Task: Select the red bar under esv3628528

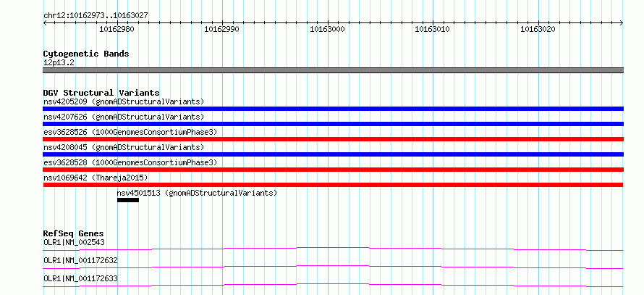Action: pos(333,170)
